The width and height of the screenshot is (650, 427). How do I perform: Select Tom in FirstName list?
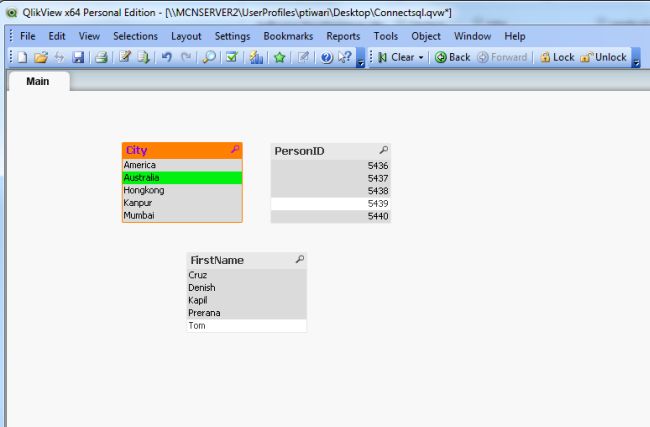point(246,325)
